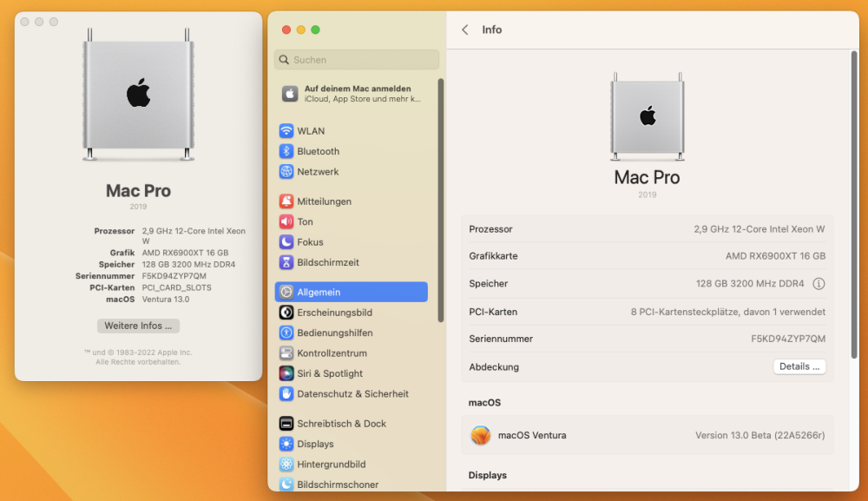Click the Netzwerk globe icon
The height and width of the screenshot is (501, 868).
click(x=286, y=172)
